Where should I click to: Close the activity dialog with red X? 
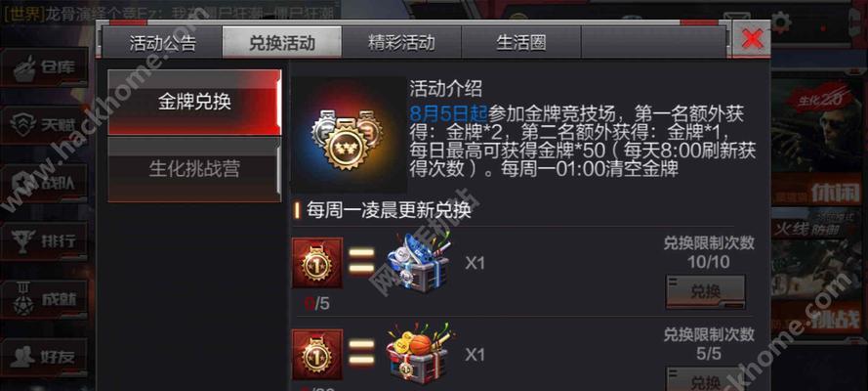(x=751, y=40)
